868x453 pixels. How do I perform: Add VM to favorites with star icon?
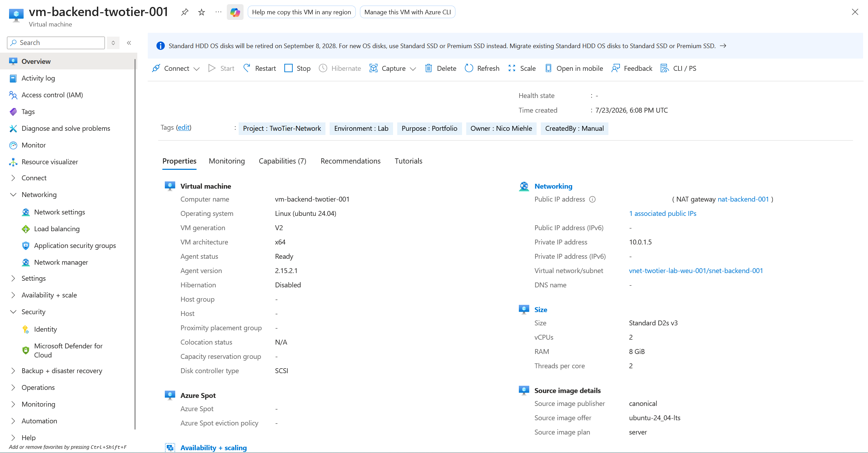[201, 12]
